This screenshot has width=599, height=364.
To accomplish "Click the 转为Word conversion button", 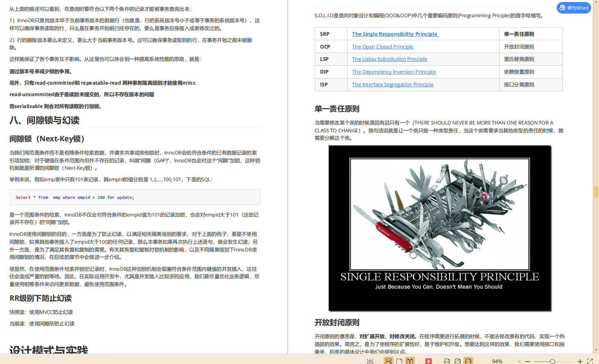I will [574, 7].
